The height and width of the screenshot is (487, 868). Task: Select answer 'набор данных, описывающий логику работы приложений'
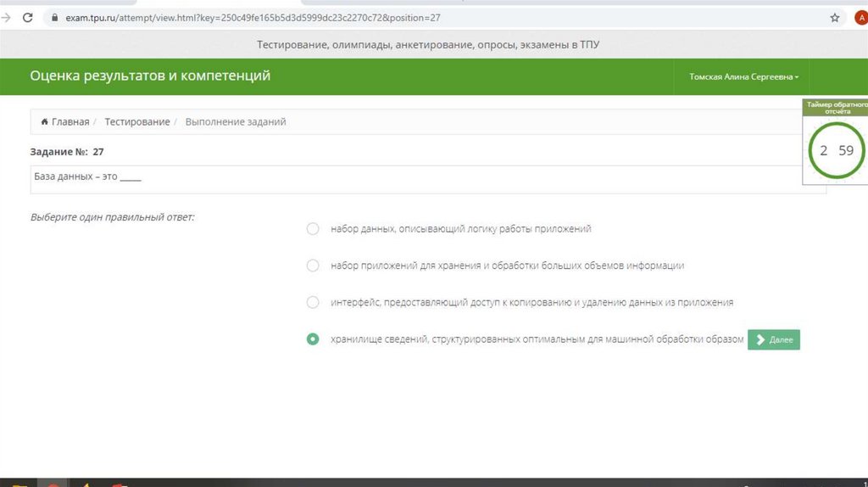click(x=313, y=229)
